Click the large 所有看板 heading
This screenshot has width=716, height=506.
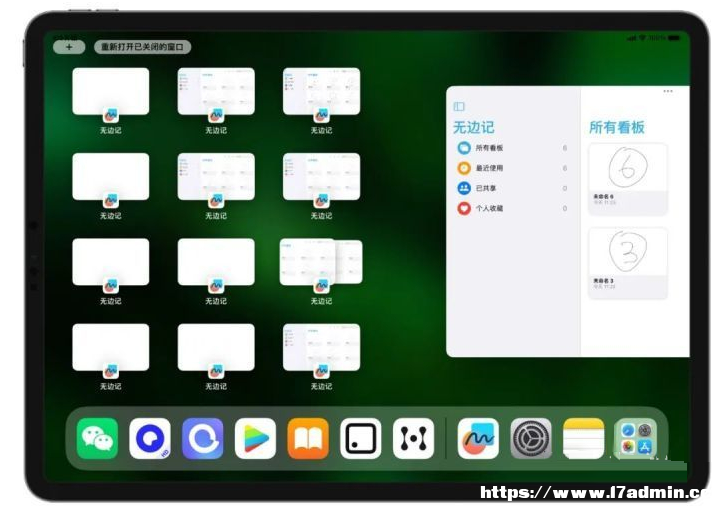click(616, 127)
